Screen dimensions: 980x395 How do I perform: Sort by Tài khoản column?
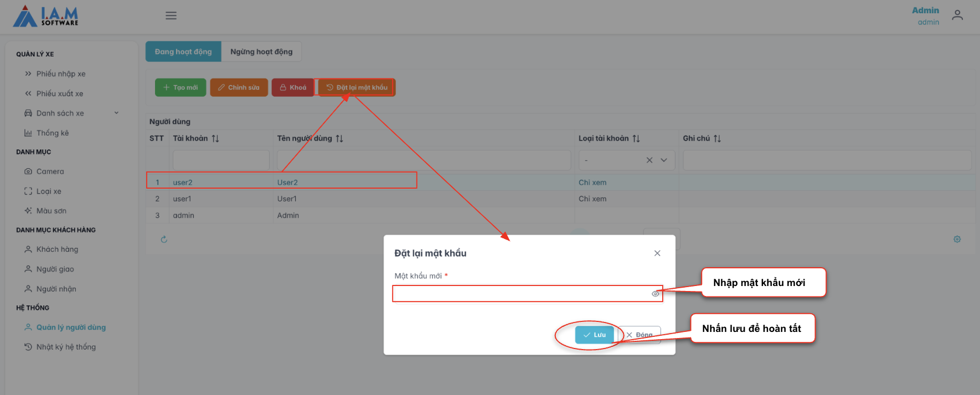215,139
